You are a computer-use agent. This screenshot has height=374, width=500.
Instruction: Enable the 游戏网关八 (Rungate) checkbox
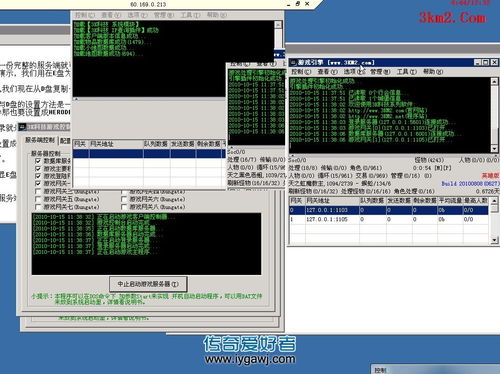(x=124, y=207)
